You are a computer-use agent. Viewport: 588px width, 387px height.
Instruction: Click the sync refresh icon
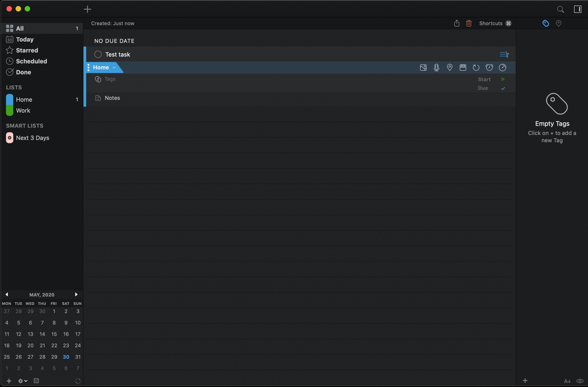[x=78, y=381]
